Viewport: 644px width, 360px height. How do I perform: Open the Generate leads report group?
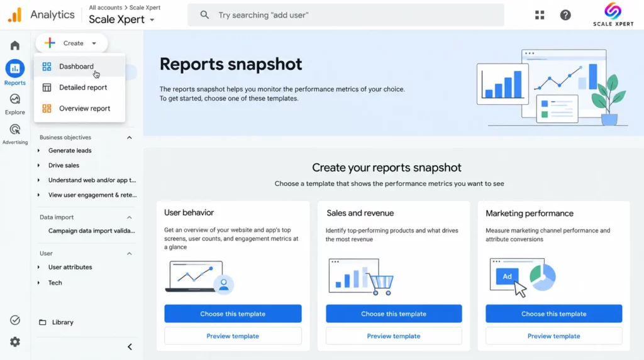coord(70,151)
